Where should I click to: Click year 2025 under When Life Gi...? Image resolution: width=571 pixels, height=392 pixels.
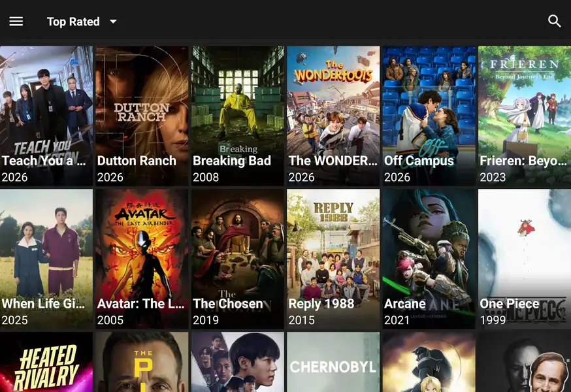click(x=14, y=320)
